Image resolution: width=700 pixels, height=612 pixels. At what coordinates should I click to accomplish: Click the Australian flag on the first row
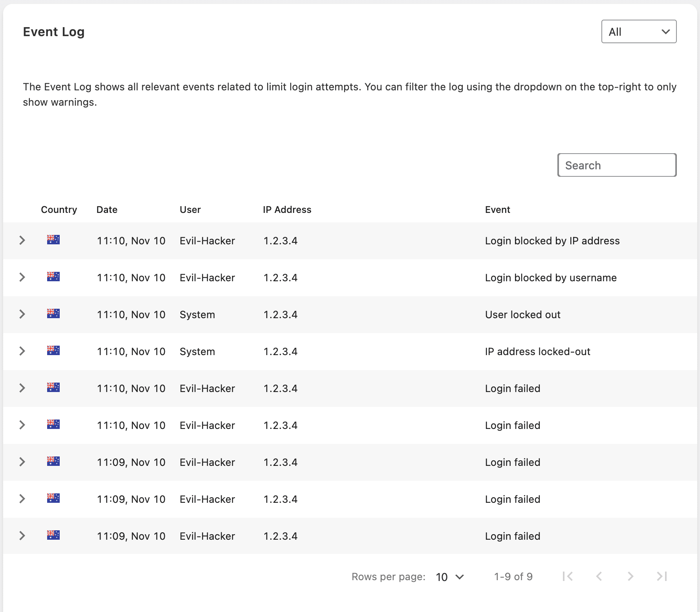53,240
